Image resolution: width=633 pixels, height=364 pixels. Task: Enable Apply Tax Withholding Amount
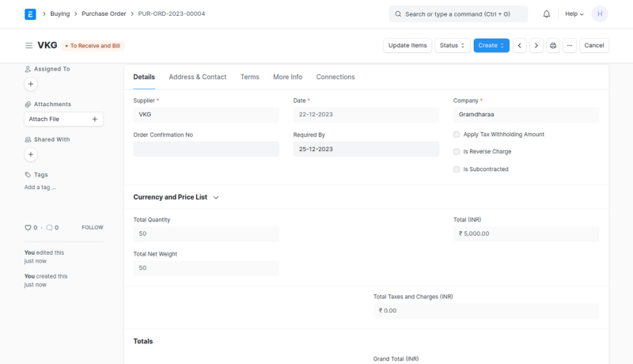tap(457, 135)
